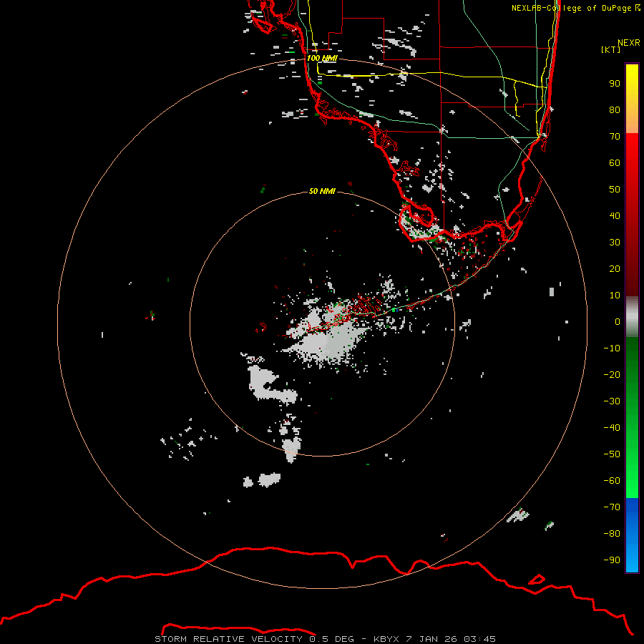
Task: Select the bright red segment of color bar
Action: pyautogui.click(x=632, y=156)
